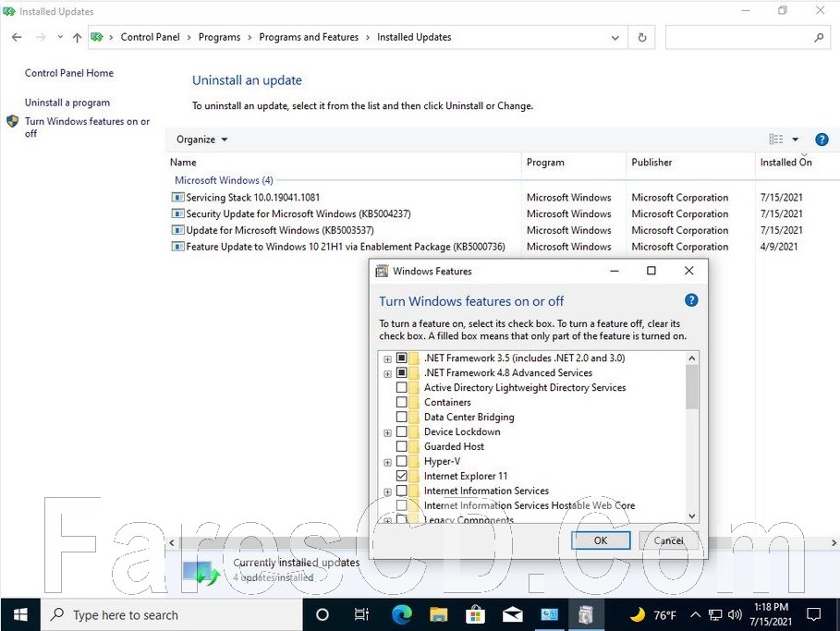Viewport: 840px width, 631px height.
Task: Enable the Data Center Bridging checkbox
Action: 401,417
